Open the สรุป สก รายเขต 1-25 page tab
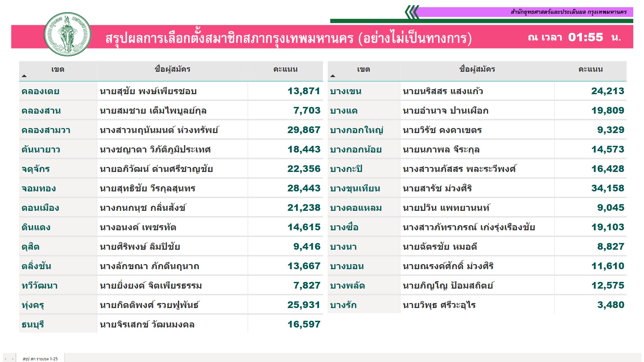Viewport: 644px width, 362px height. pos(40,359)
